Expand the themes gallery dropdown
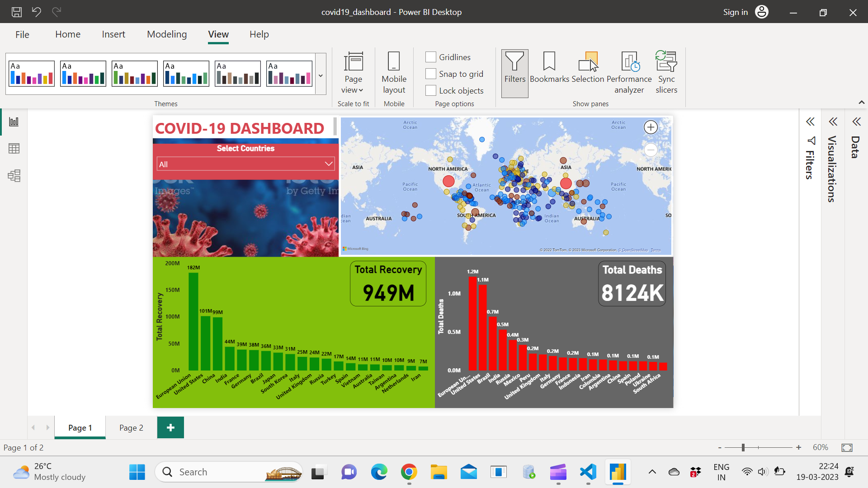Viewport: 868px width, 488px height. (x=321, y=75)
